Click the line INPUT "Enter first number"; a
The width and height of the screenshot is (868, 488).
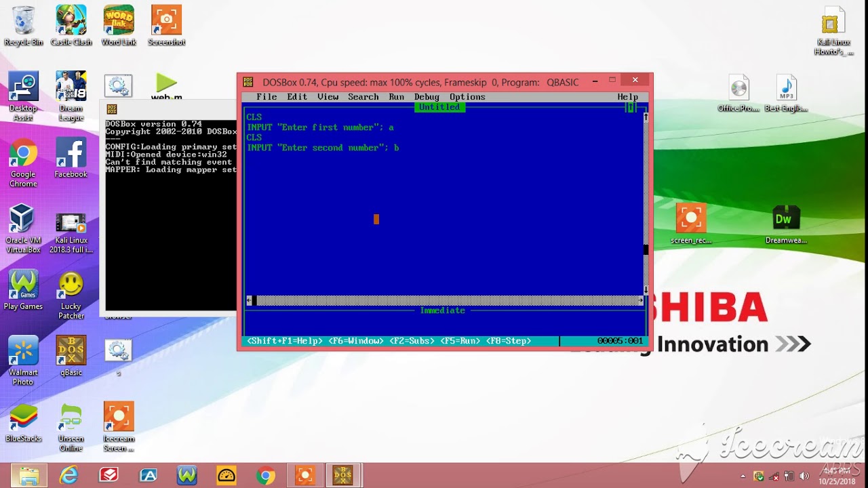click(x=320, y=127)
